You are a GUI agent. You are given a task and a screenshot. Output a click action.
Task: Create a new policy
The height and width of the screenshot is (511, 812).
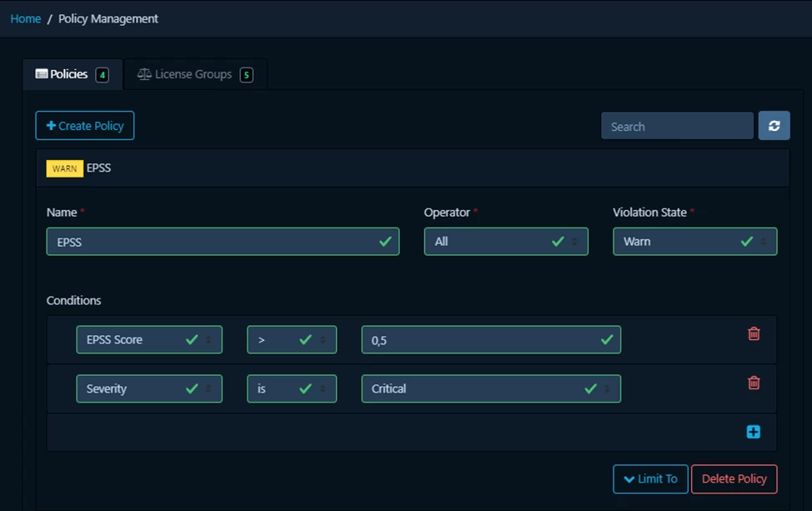click(84, 125)
